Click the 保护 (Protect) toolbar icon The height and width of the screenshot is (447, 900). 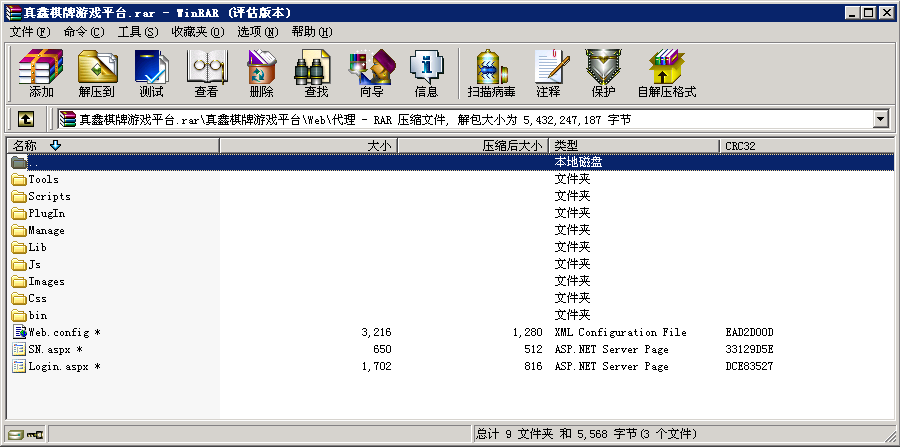click(x=603, y=73)
